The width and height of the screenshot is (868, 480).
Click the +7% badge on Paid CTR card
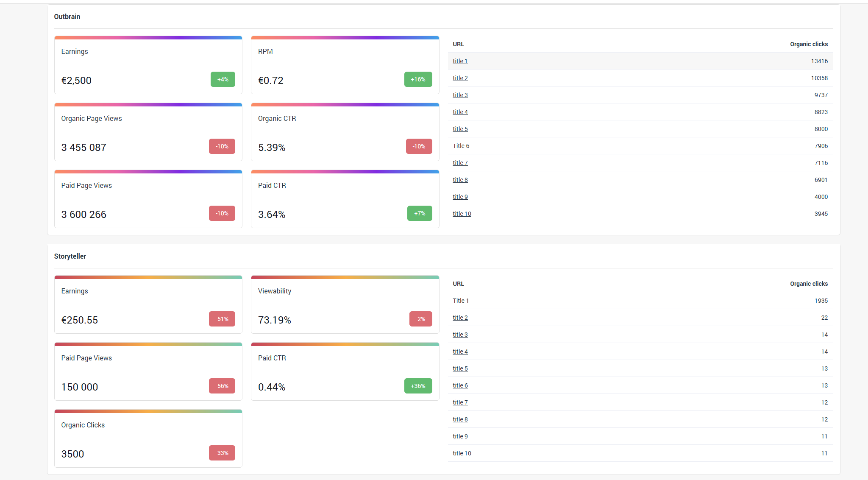tap(419, 213)
